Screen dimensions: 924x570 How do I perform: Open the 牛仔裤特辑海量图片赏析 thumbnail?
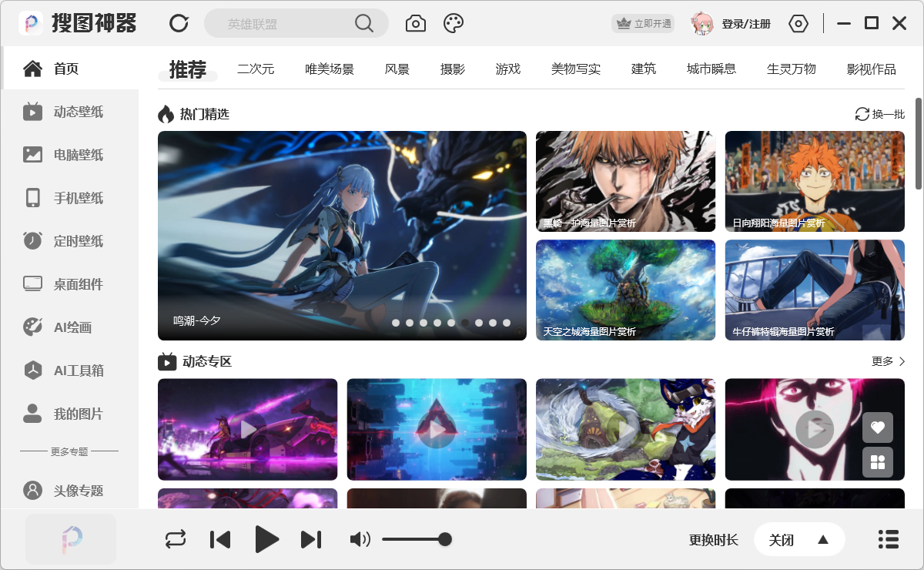point(815,290)
